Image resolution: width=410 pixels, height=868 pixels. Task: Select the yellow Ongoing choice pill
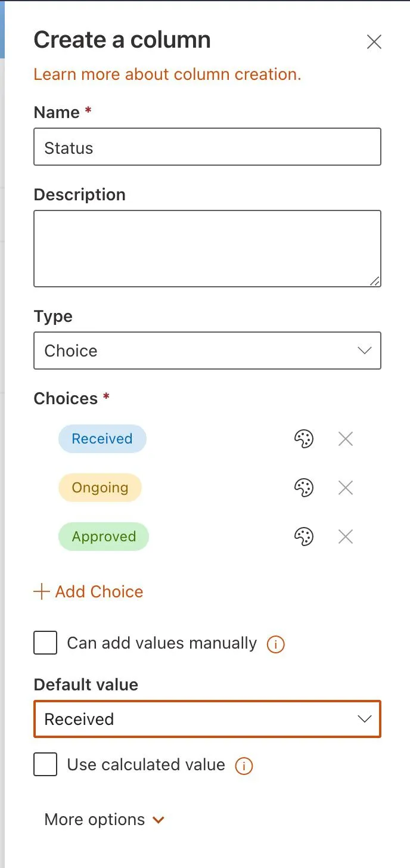[x=100, y=488]
